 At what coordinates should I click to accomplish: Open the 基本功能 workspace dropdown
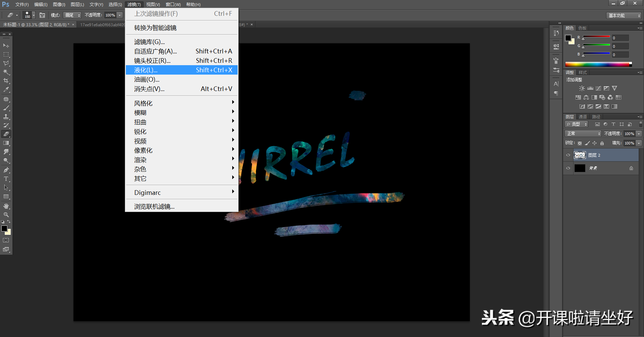tap(624, 15)
